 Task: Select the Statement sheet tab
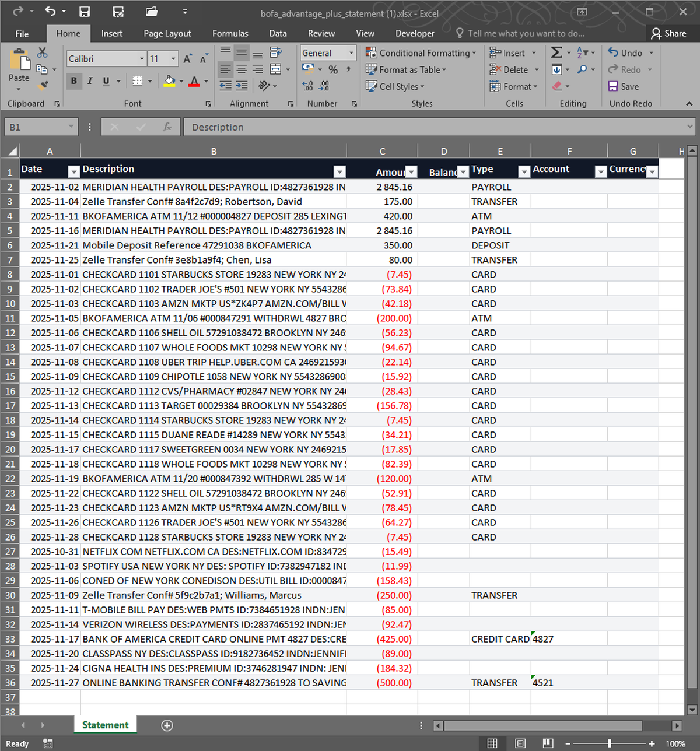tap(106, 725)
